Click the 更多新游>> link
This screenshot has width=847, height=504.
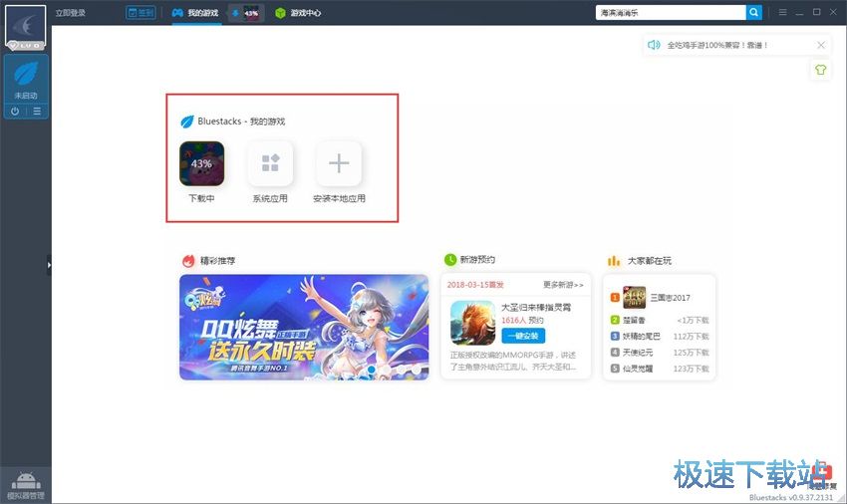coord(563,285)
